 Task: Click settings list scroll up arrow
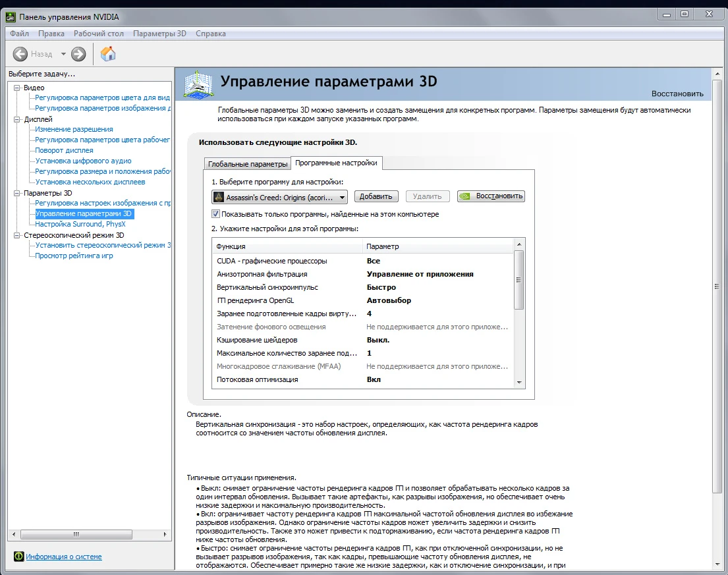point(519,244)
